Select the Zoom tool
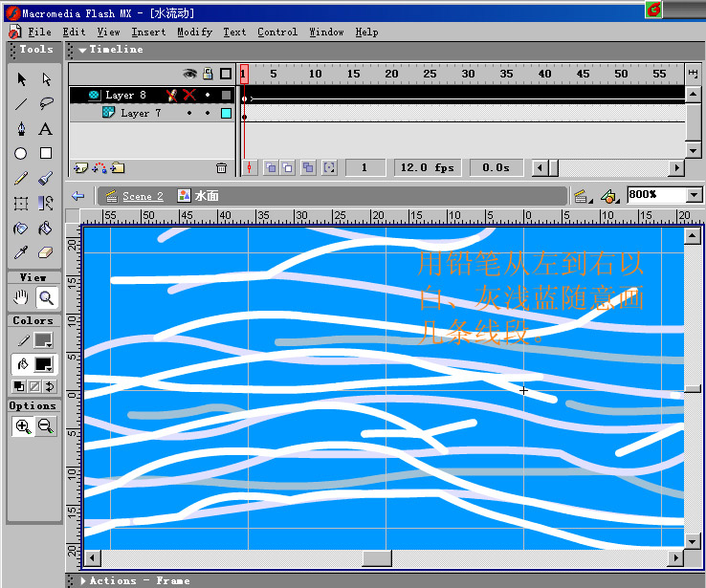The width and height of the screenshot is (706, 588). click(x=46, y=297)
